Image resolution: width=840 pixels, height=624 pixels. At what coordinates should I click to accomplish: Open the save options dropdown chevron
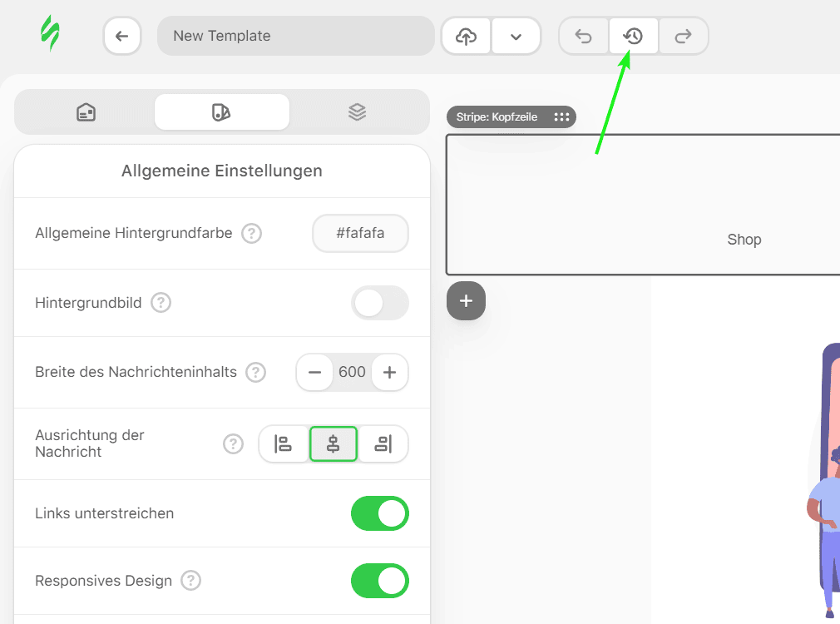pyautogui.click(x=516, y=37)
